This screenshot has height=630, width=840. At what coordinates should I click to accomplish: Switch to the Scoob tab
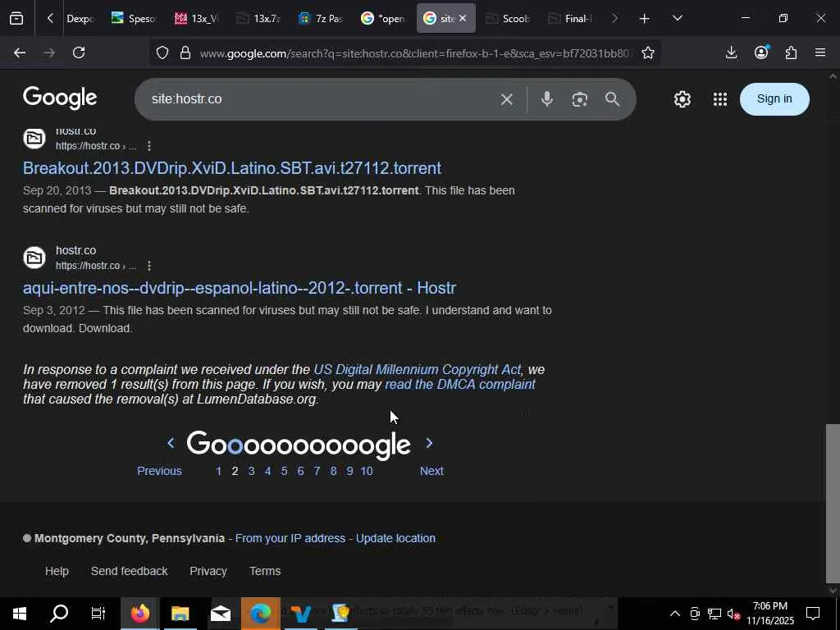click(509, 19)
